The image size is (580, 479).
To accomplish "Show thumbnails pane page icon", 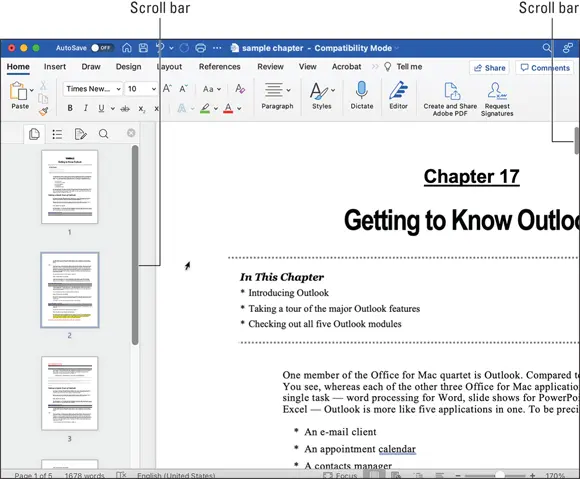I will click(34, 134).
